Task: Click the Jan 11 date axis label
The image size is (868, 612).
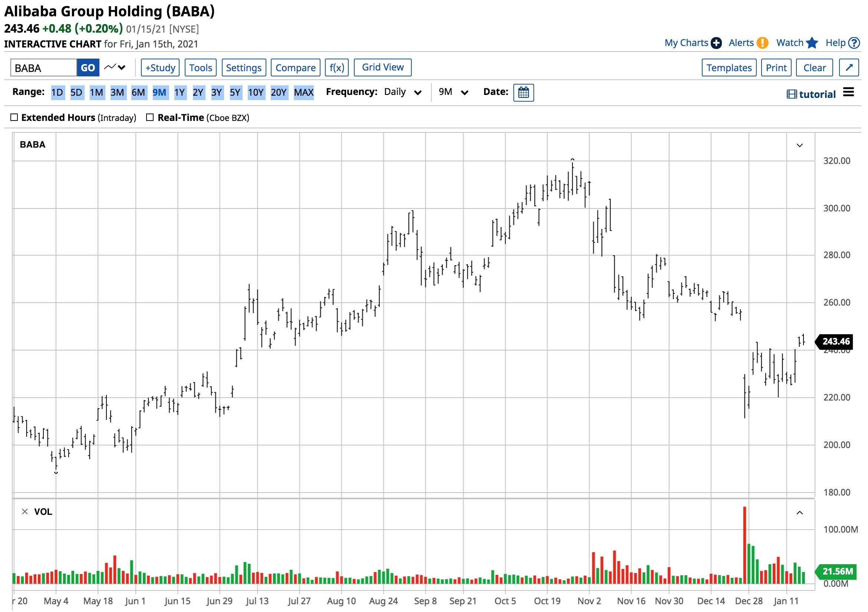Action: [786, 601]
